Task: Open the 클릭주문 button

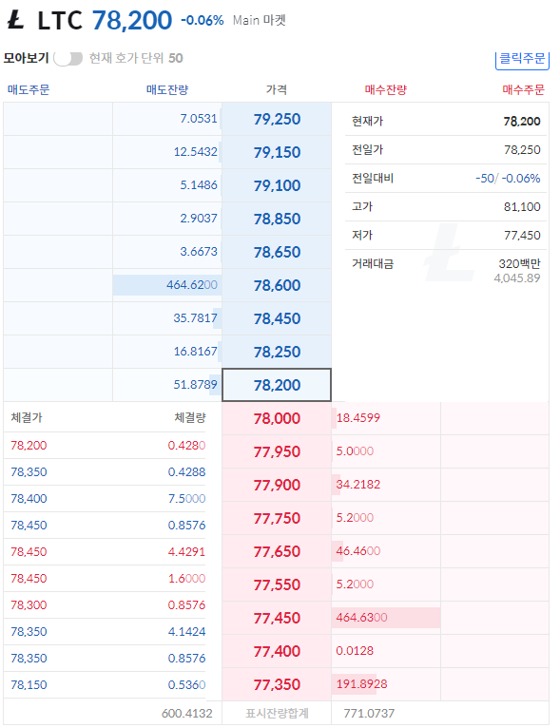Action: coord(522,59)
